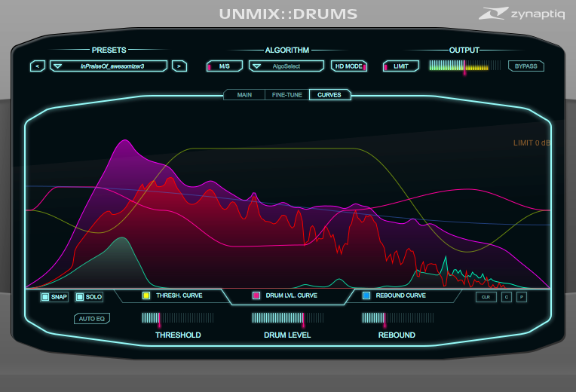Viewport: 576px width, 392px height.
Task: Enable the SNAP checkbox
Action: (54, 297)
